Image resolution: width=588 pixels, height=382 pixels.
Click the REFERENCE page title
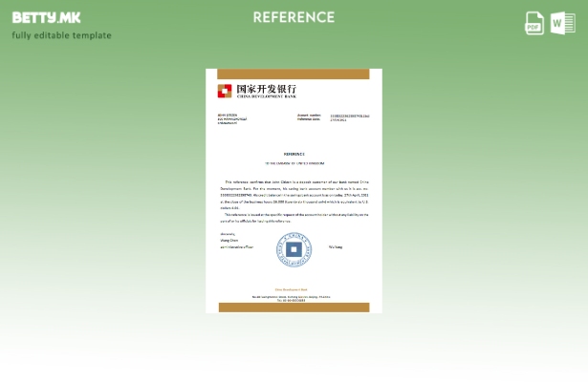click(294, 17)
